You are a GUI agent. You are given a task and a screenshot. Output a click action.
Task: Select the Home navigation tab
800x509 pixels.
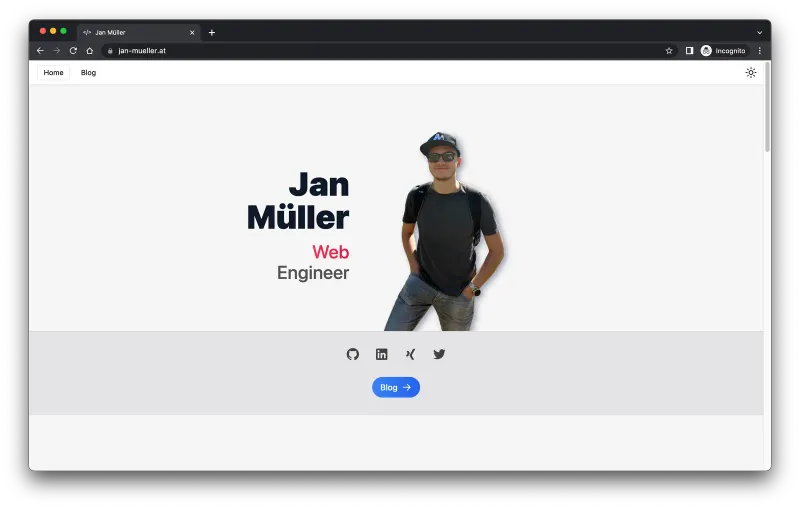click(53, 72)
